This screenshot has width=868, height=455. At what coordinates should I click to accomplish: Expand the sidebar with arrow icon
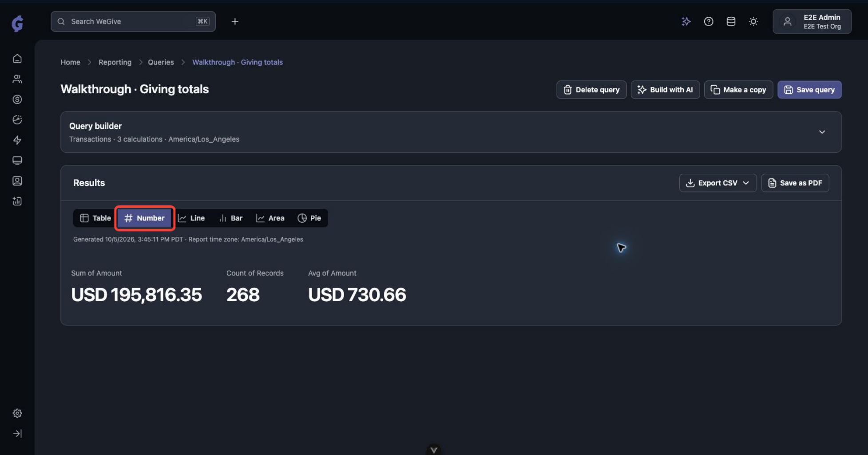(17, 434)
